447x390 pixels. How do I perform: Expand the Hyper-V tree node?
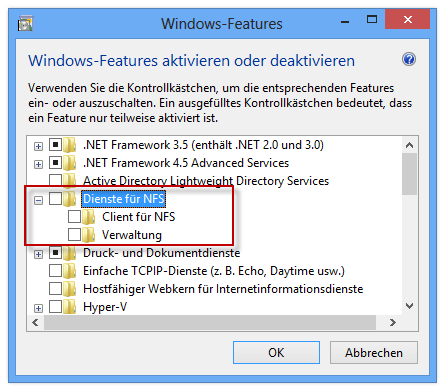(x=39, y=308)
